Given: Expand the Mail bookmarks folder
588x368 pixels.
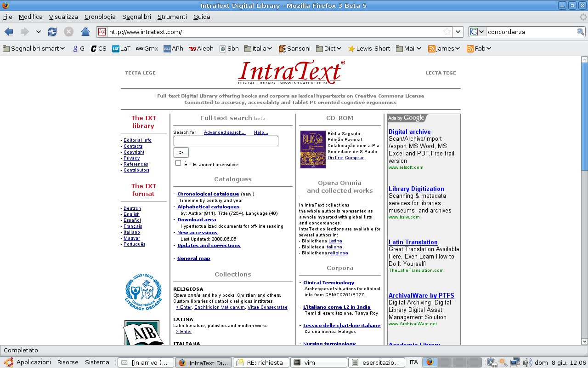Looking at the screenshot, I should point(409,48).
